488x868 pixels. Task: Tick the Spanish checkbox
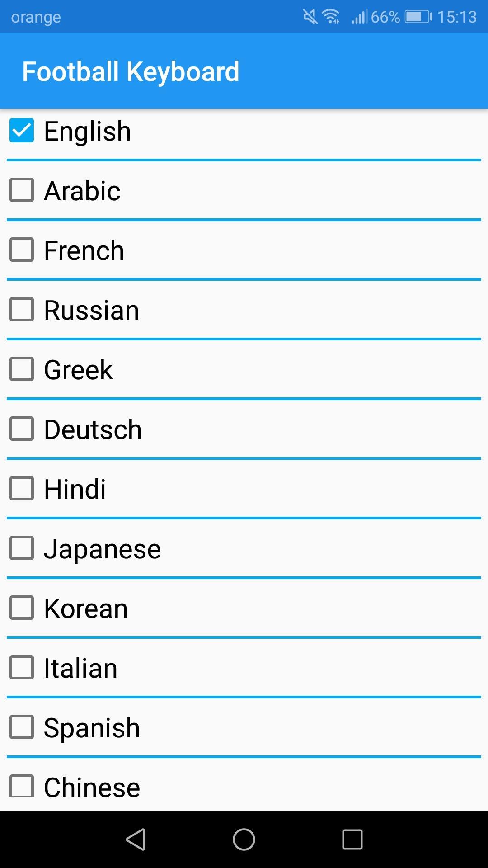pos(22,727)
